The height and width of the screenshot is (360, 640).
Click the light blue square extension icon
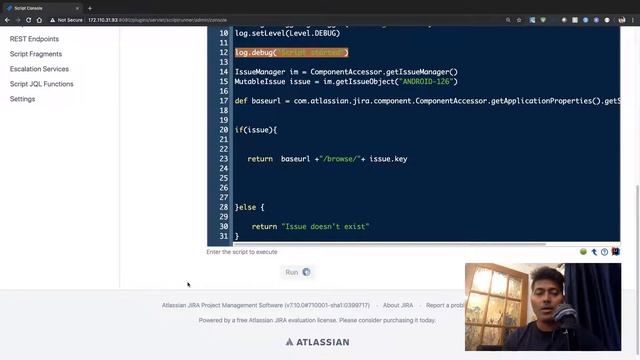tap(532, 20)
